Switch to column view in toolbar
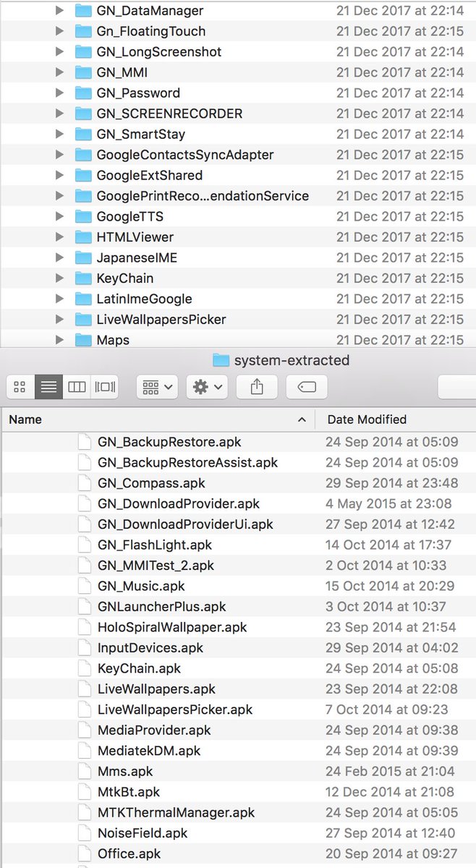476x868 pixels. coord(77,387)
